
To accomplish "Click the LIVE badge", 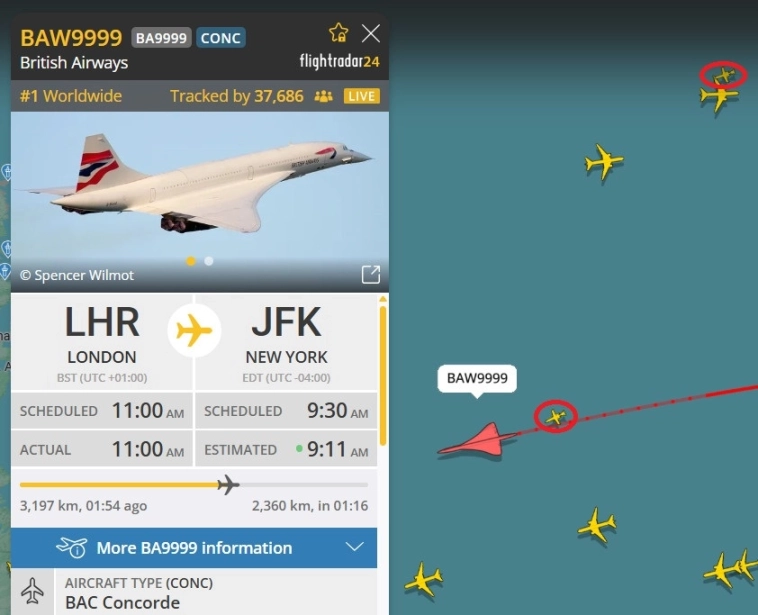I will pyautogui.click(x=362, y=96).
